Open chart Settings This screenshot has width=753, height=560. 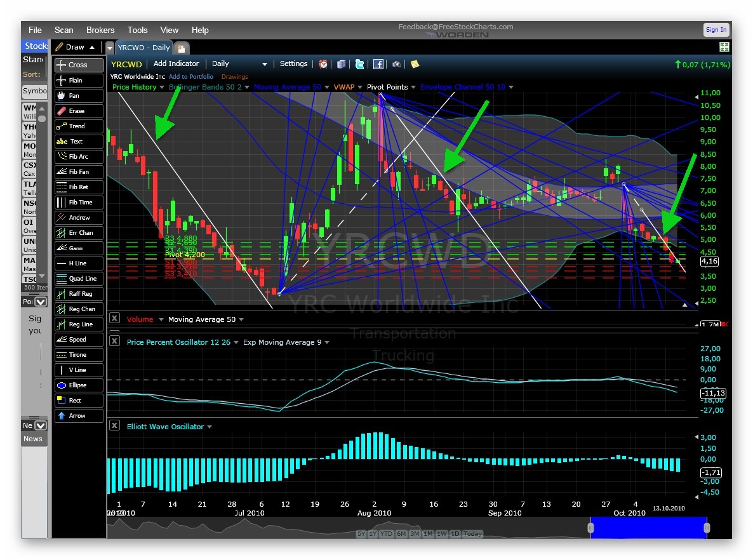pyautogui.click(x=293, y=63)
